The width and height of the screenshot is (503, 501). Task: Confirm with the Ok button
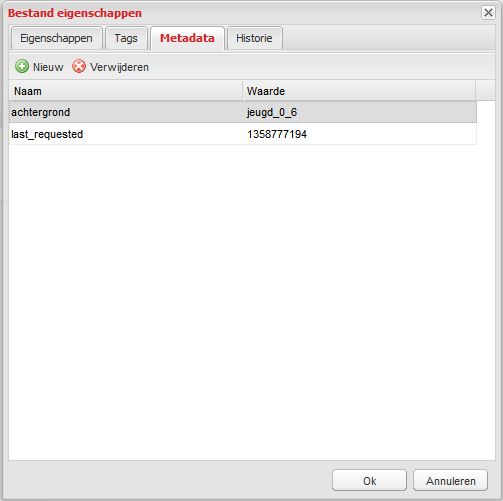point(369,481)
